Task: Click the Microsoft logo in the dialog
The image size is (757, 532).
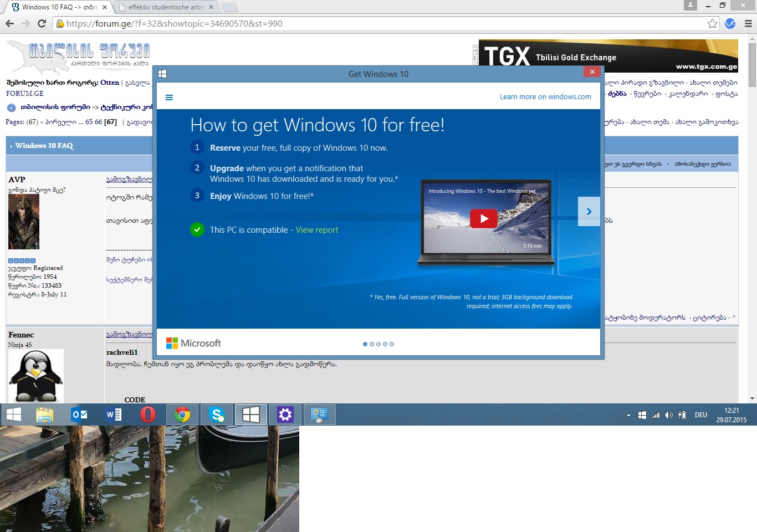Action: pyautogui.click(x=193, y=344)
